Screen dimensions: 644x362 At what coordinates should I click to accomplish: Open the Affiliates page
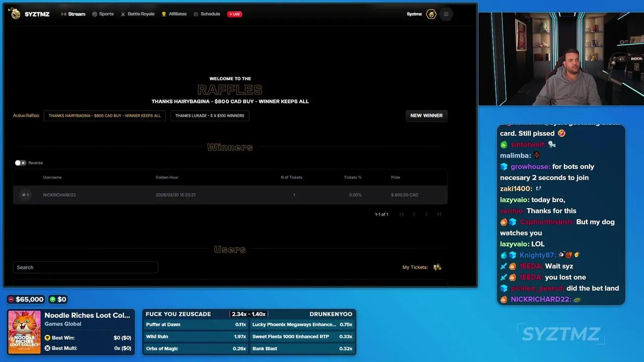[174, 14]
